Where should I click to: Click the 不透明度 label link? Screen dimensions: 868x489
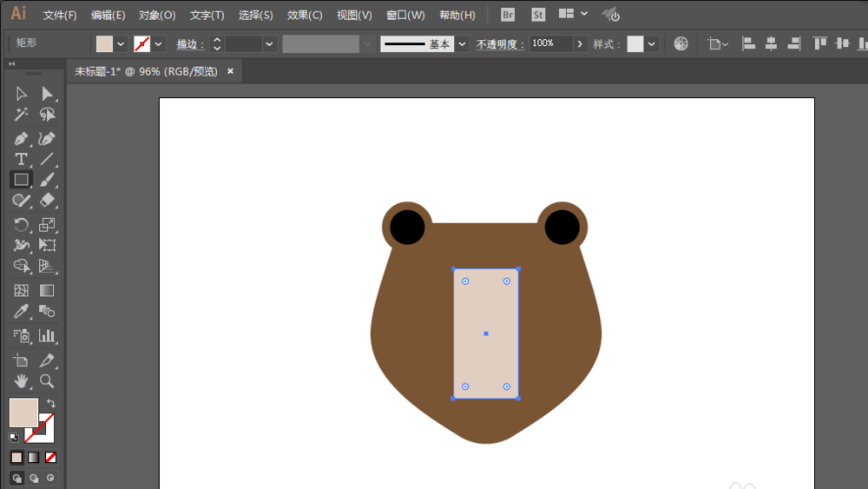[x=501, y=43]
